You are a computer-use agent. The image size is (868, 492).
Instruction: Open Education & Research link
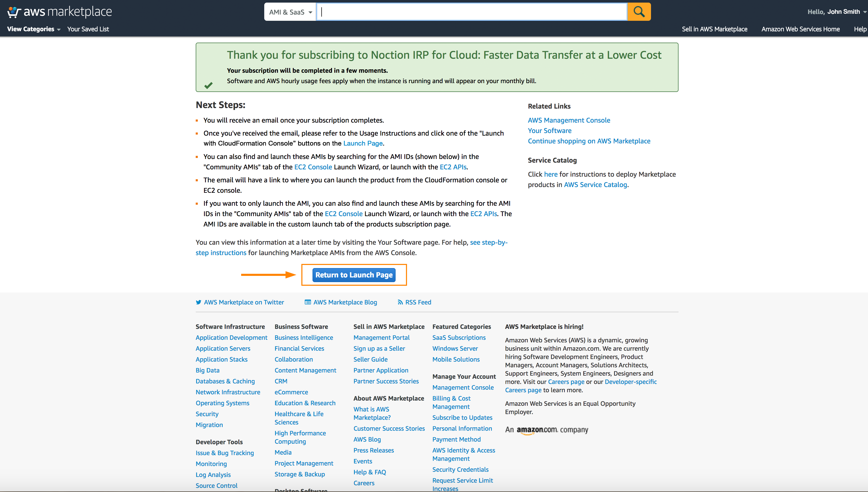click(x=305, y=403)
